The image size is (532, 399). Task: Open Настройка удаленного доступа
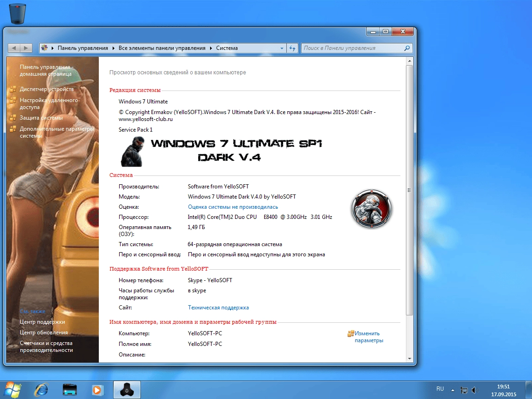[x=49, y=103]
